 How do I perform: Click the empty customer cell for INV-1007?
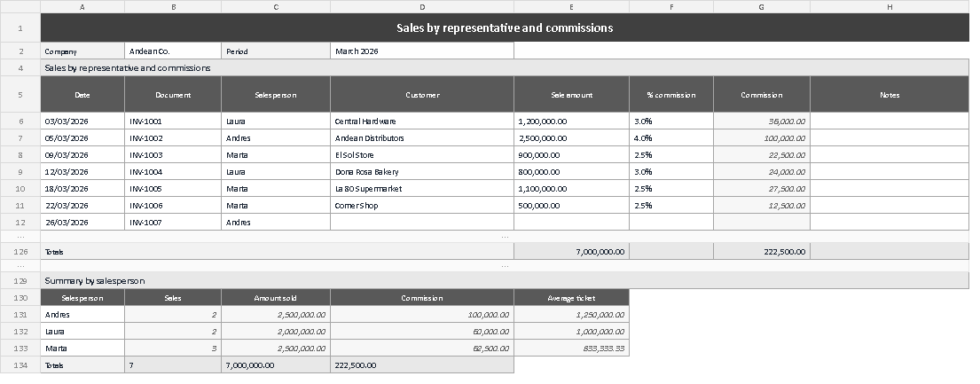click(x=422, y=223)
